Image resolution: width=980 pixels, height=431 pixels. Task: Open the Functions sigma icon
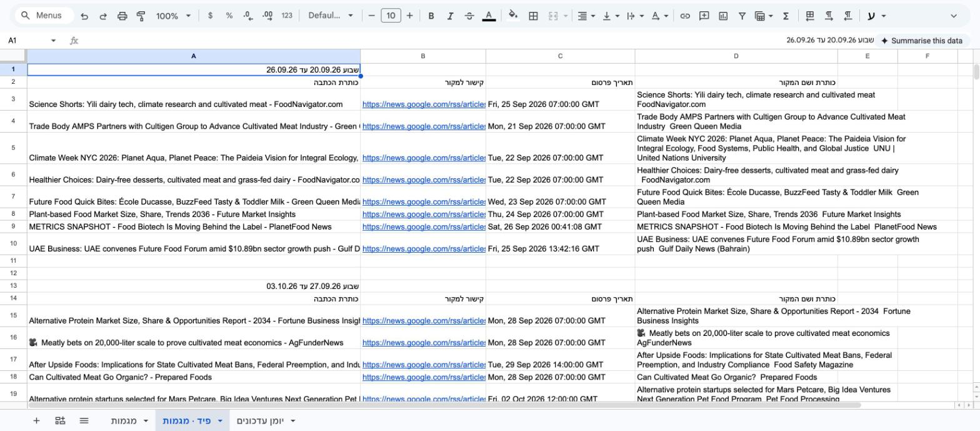(786, 16)
